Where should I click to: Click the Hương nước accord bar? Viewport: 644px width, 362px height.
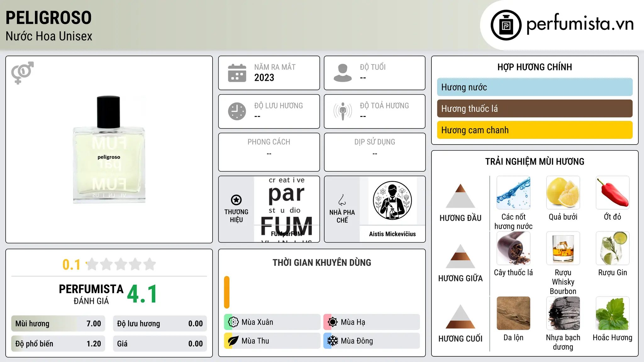point(535,87)
